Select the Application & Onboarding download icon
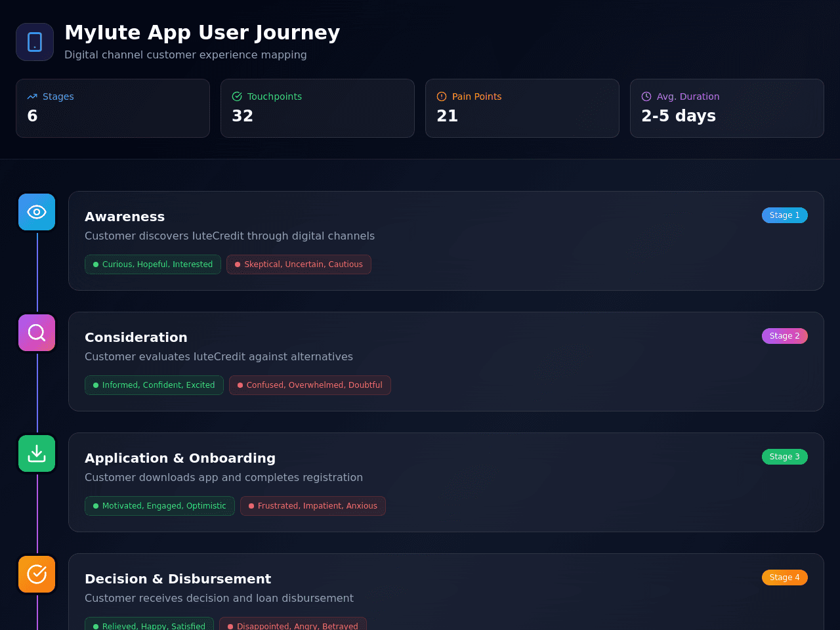The width and height of the screenshot is (840, 630). coord(37,453)
